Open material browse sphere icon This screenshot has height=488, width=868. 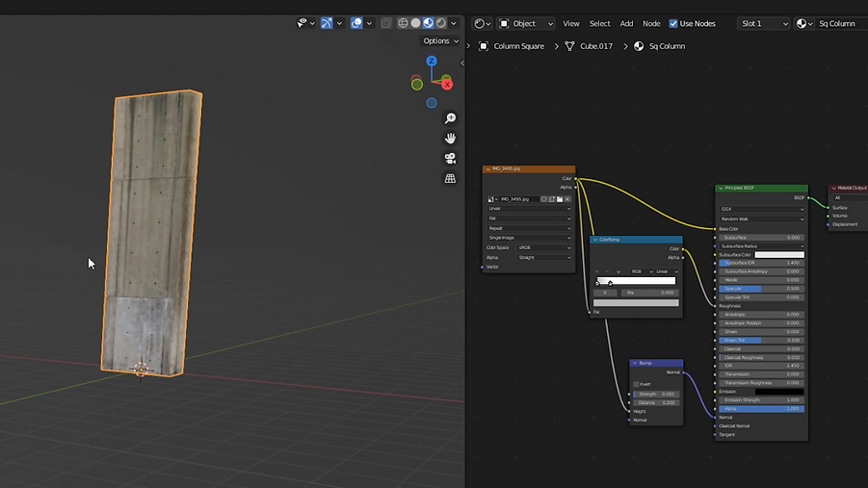[804, 24]
